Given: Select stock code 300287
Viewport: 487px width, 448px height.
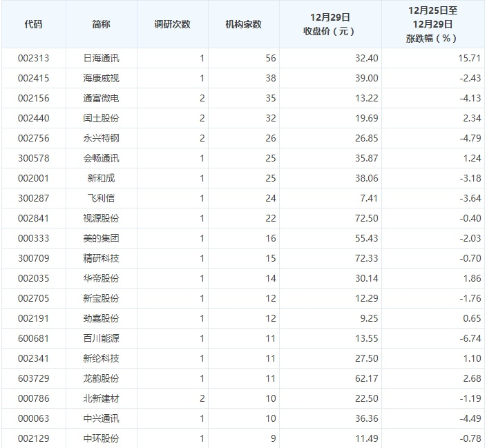Looking at the screenshot, I should (34, 198).
